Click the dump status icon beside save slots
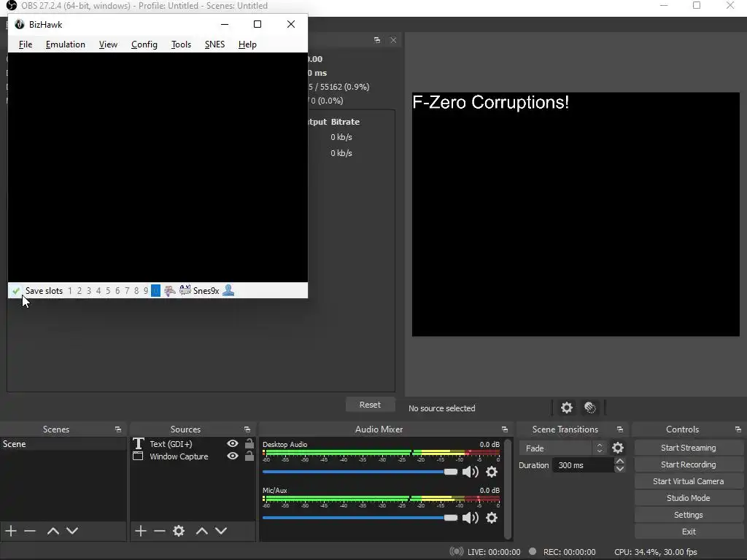Viewport: 747px width, 560px height. (169, 291)
